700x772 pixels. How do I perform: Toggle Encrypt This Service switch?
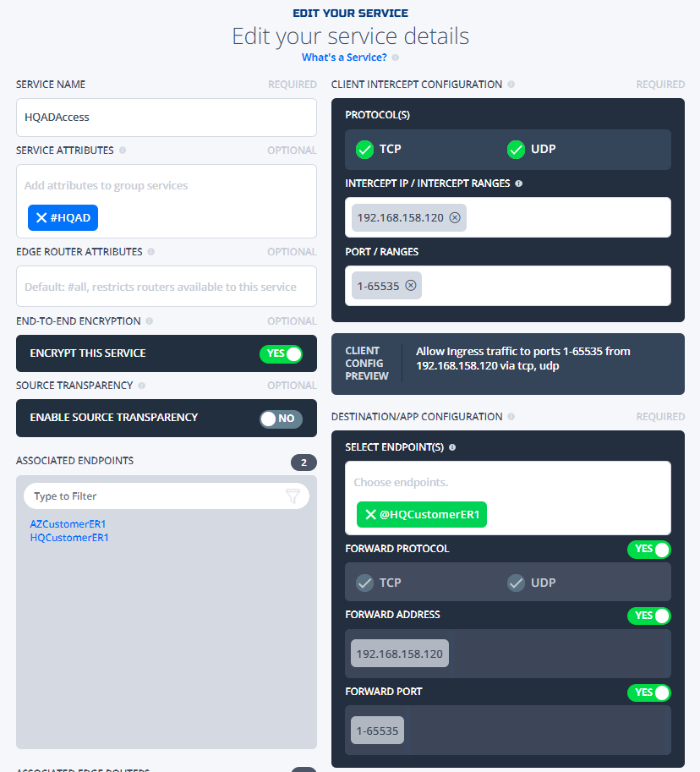tap(281, 354)
